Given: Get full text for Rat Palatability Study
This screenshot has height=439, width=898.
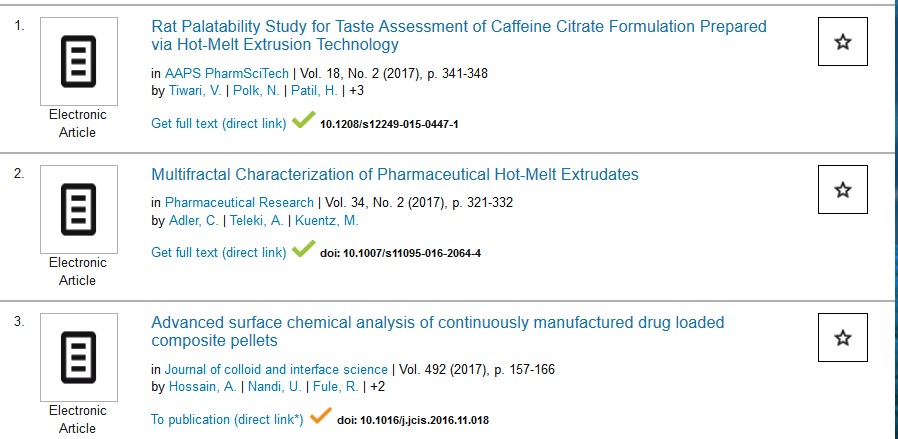Looking at the screenshot, I should click(218, 123).
